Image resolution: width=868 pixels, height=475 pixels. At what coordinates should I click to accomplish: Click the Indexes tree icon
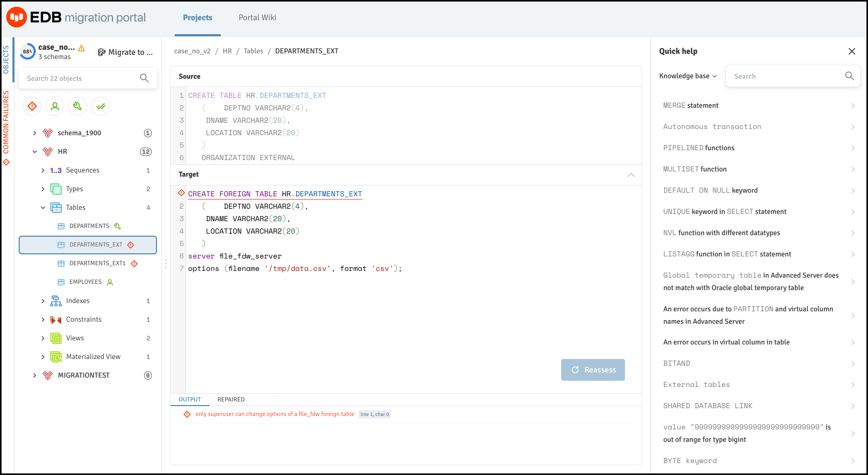point(55,301)
